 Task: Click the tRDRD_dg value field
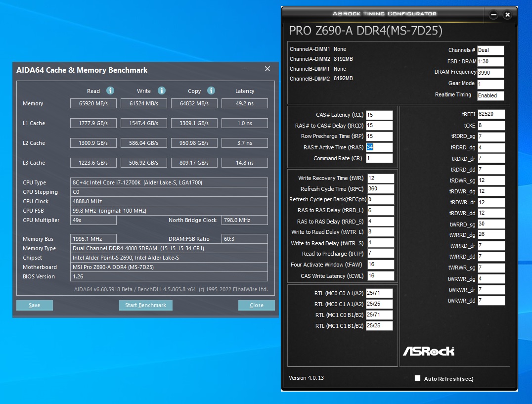pyautogui.click(x=491, y=147)
